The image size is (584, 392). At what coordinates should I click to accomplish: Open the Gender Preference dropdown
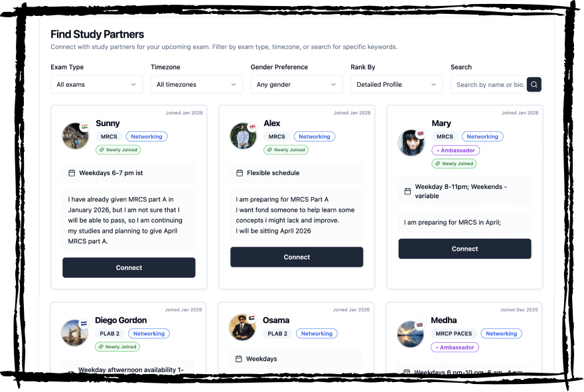(x=296, y=84)
